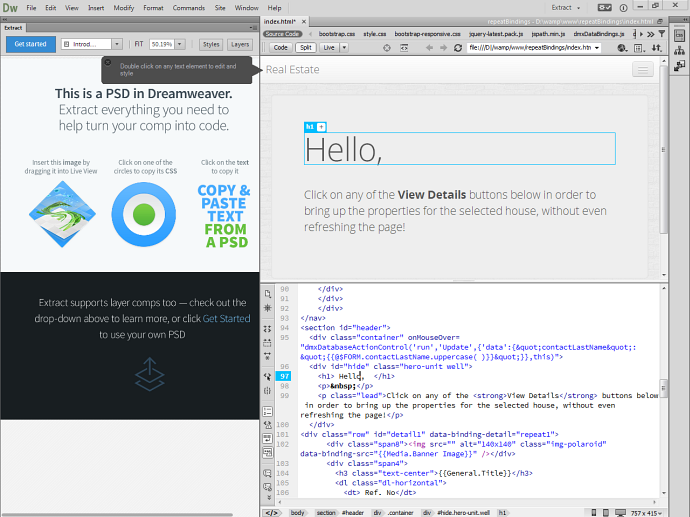The height and width of the screenshot is (517, 690).
Task: Toggle Word Wrap icon in coding toolbar
Action: pos(268,439)
